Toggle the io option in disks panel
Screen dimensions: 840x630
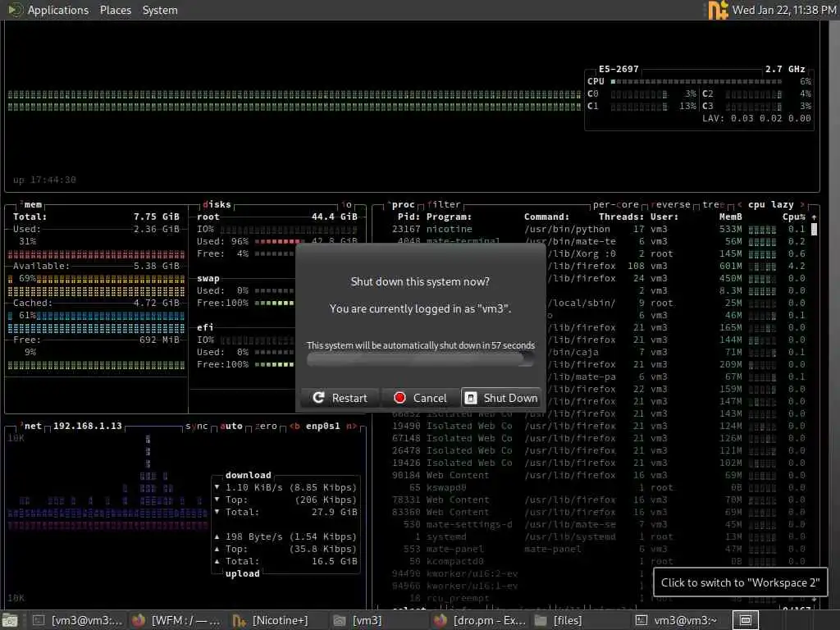click(x=347, y=204)
